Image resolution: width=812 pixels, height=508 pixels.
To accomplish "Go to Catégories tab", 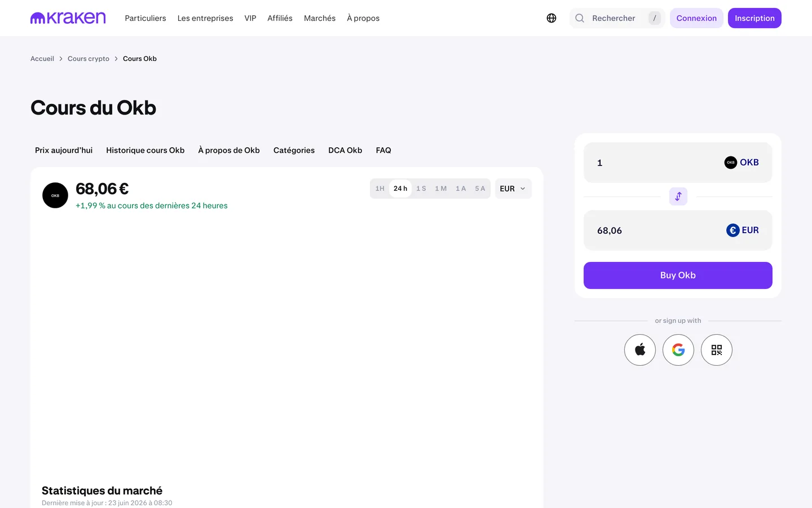I will [294, 150].
